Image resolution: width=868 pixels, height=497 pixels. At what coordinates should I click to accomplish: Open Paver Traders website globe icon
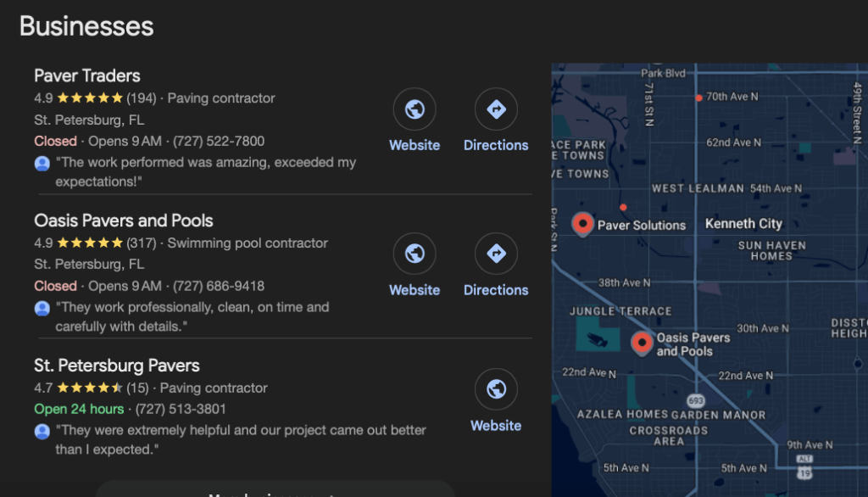tap(415, 109)
